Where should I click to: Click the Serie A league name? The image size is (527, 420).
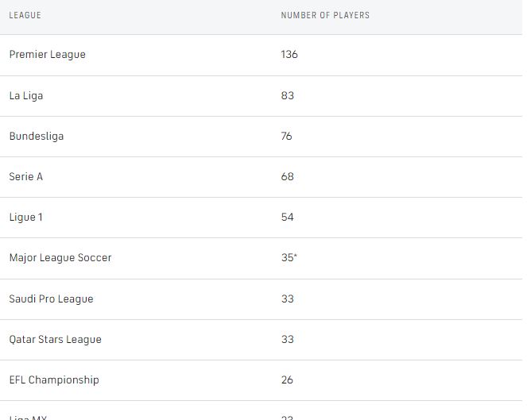(x=26, y=176)
